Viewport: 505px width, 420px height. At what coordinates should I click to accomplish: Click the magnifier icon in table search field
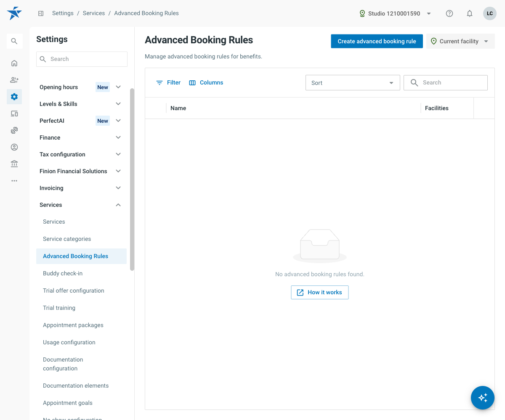tap(415, 83)
